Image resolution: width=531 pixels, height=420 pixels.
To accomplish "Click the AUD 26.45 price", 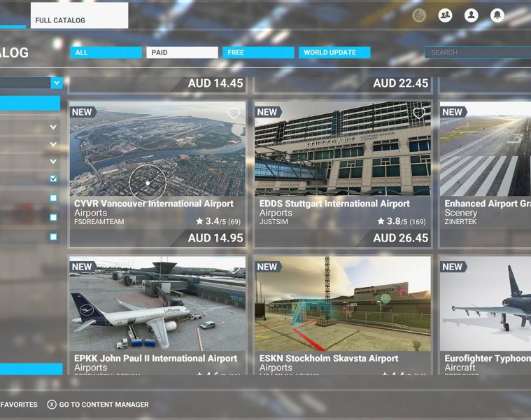I will click(x=401, y=238).
